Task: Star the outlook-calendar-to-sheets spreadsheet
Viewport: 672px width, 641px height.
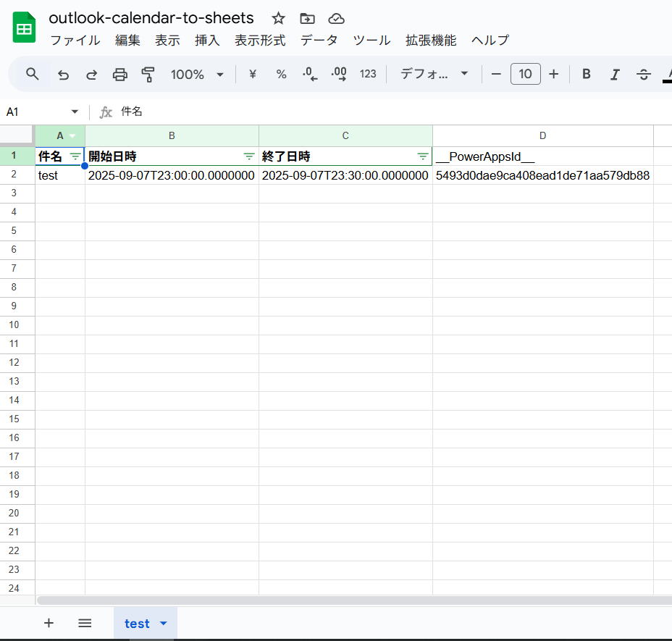Action: pyautogui.click(x=278, y=18)
